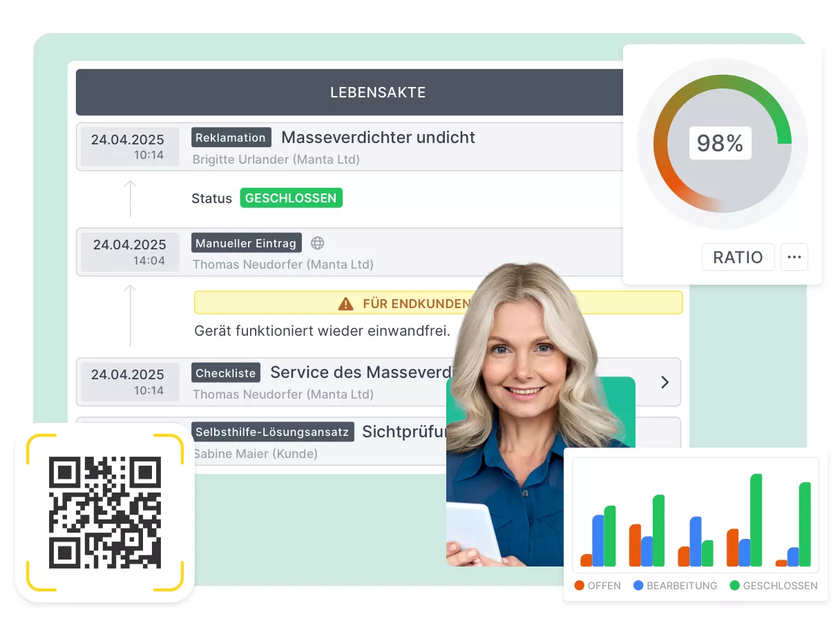This screenshot has height=619, width=840.
Task: Click the name Brigitte Urlander (Manta Ltd)
Action: click(276, 160)
